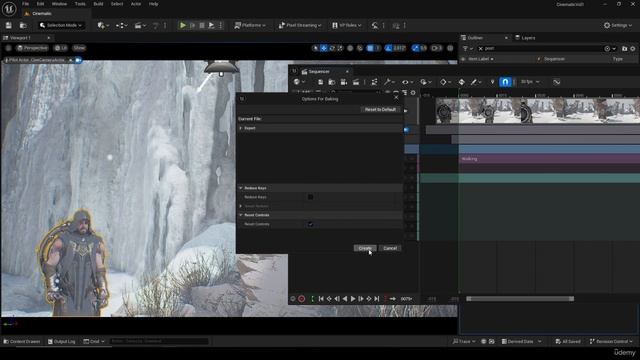Click the Content Browser icon beside save
The width and height of the screenshot is (640, 360).
pos(23,25)
